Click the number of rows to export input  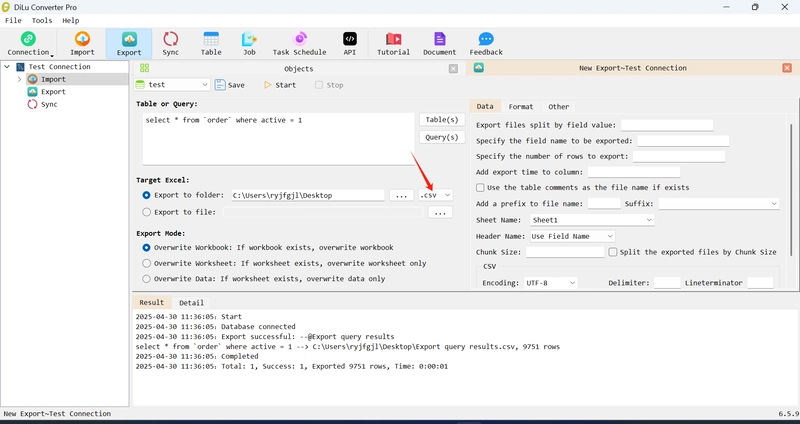click(679, 157)
